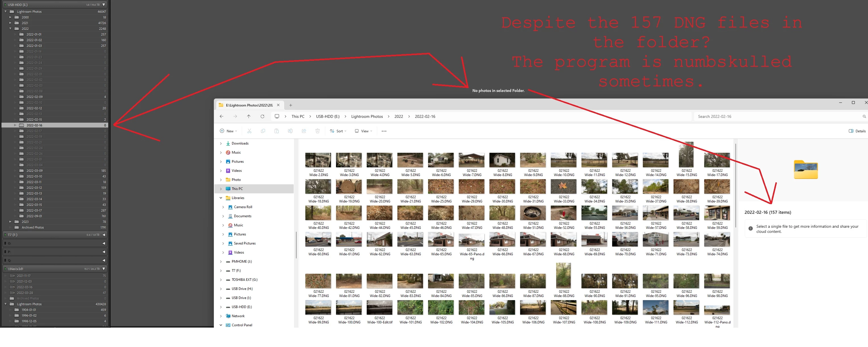The image size is (868, 347).
Task: Open the Sort dropdown
Action: 338,131
